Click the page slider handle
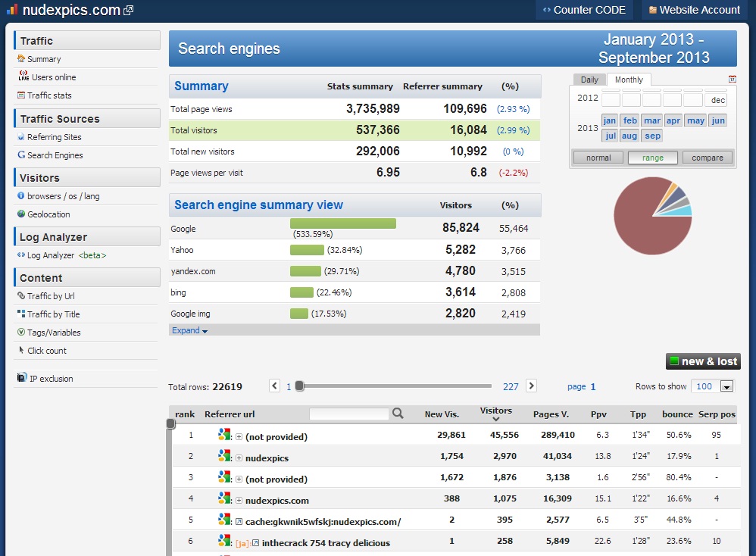The width and height of the screenshot is (756, 556). point(299,386)
